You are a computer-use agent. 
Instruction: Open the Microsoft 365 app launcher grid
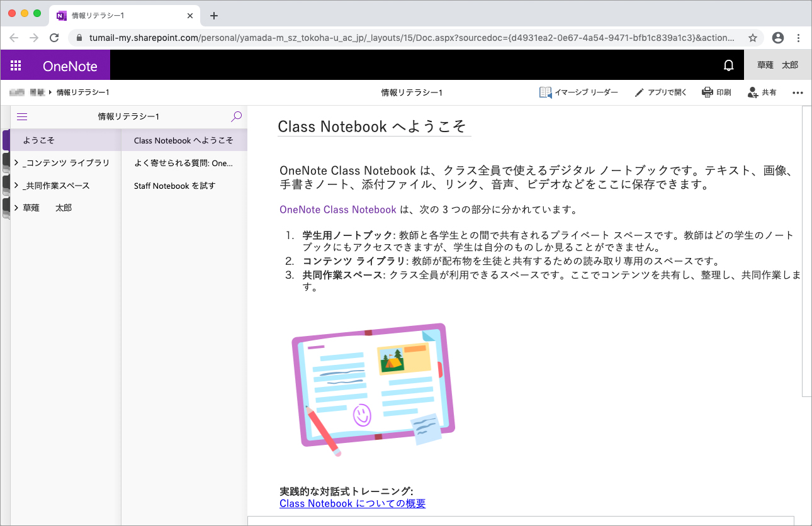coord(16,65)
